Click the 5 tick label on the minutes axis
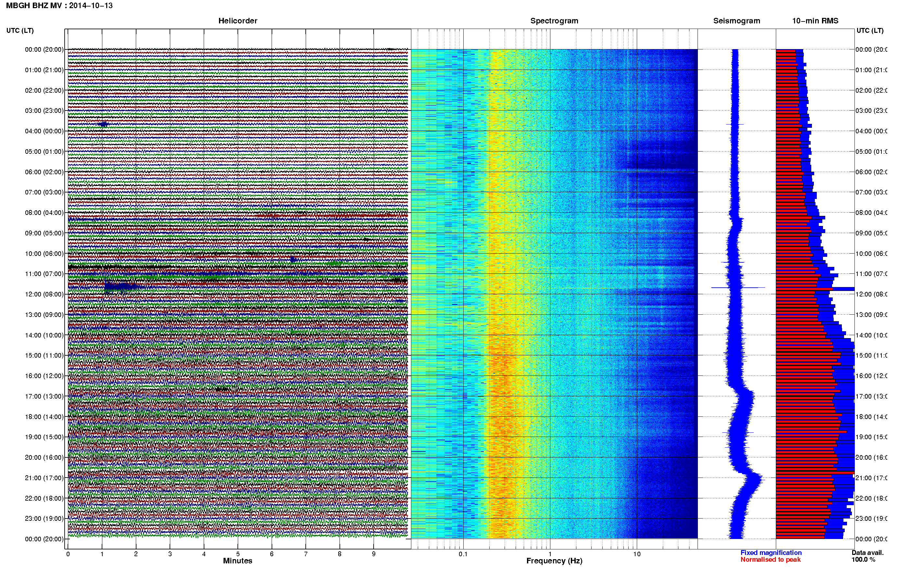Viewport: 924px width, 578px height. [237, 554]
